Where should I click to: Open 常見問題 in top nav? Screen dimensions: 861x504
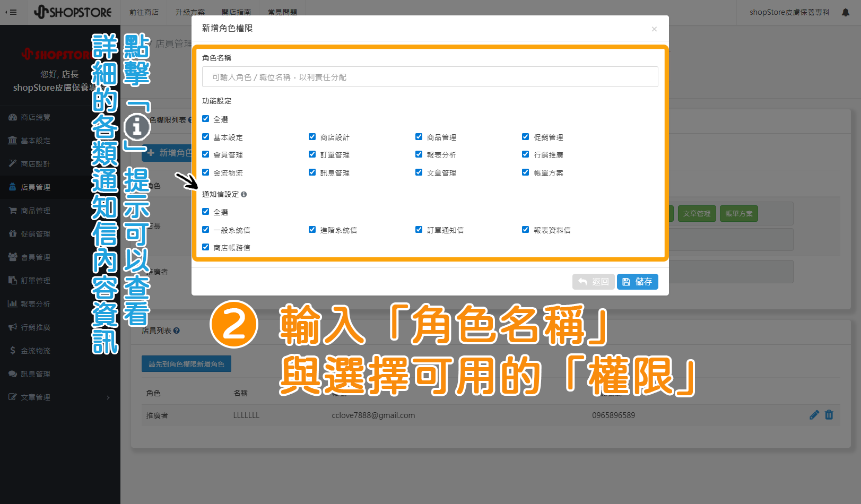(282, 12)
